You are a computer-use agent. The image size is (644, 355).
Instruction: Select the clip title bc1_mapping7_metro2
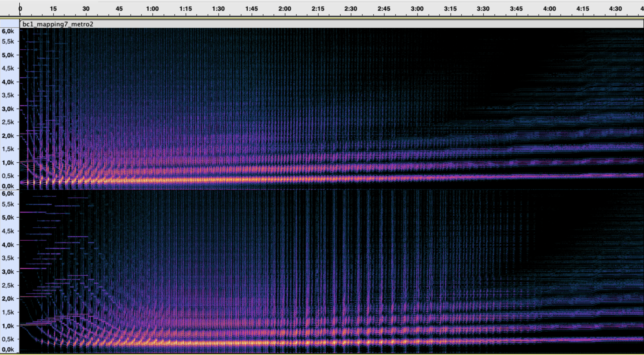[x=58, y=24]
